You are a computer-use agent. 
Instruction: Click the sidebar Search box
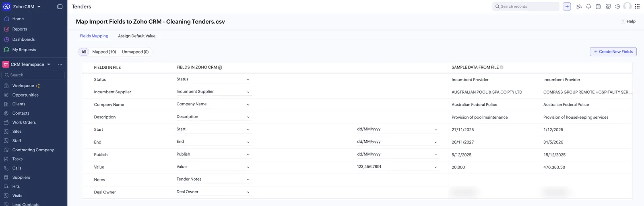coord(33,75)
